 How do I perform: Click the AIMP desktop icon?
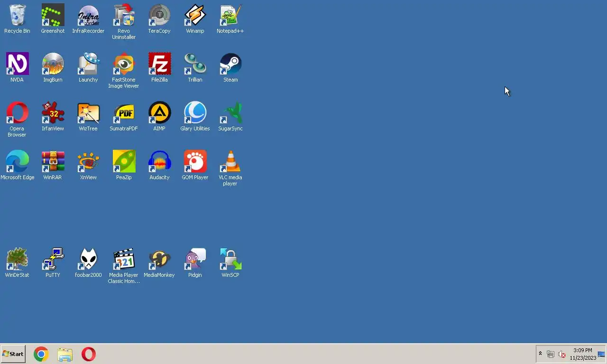(159, 117)
